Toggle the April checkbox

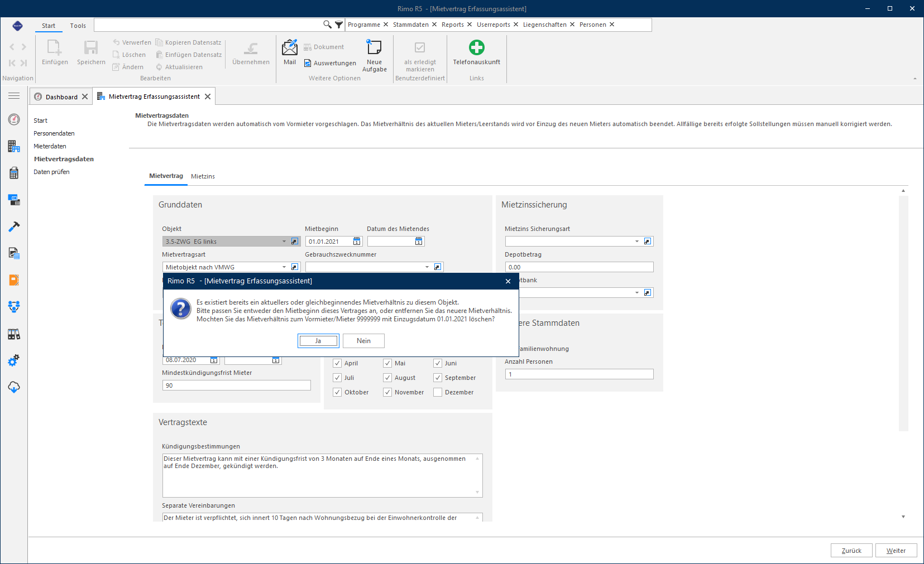337,363
